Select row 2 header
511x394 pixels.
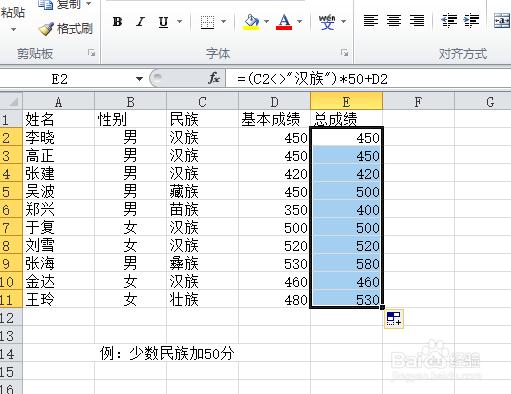pyautogui.click(x=11, y=137)
